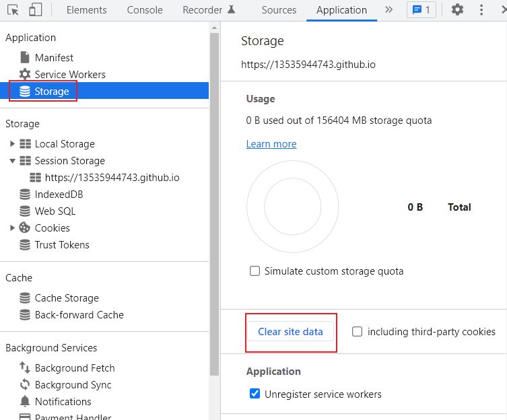The width and height of the screenshot is (507, 420).
Task: Click the issues counter badge
Action: pyautogui.click(x=421, y=10)
